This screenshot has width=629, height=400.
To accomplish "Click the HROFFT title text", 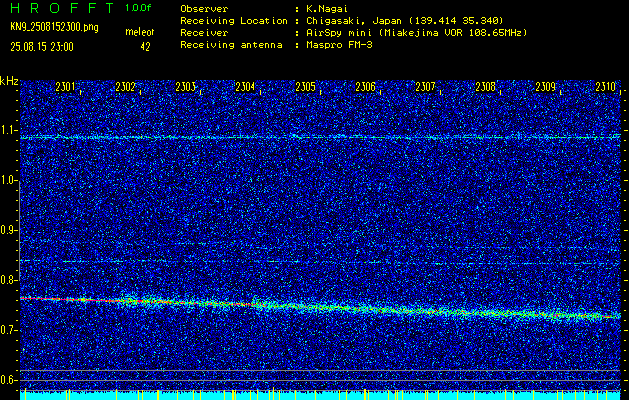I will coord(62,8).
